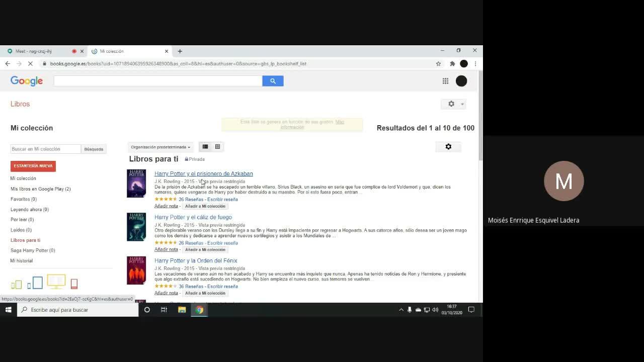Add Prisionero de Azkaban to Mi colección

pyautogui.click(x=205, y=206)
